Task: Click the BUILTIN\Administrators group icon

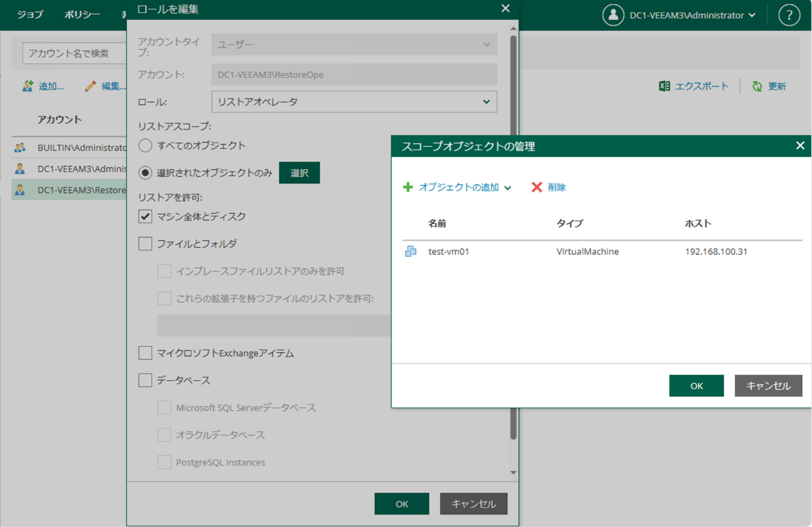Action: click(x=20, y=148)
